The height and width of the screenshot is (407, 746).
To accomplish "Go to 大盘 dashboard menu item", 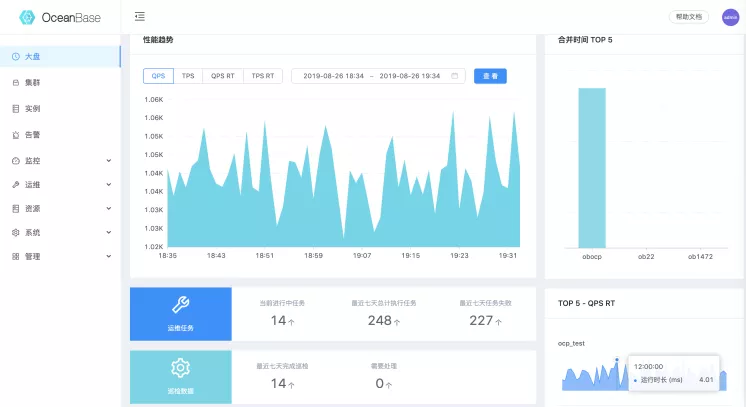I will pyautogui.click(x=60, y=57).
